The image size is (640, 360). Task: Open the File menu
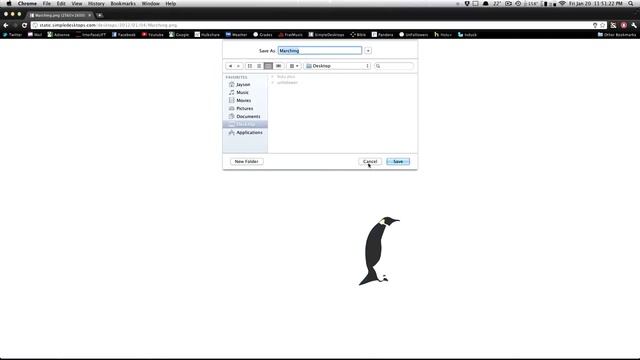pyautogui.click(x=47, y=4)
